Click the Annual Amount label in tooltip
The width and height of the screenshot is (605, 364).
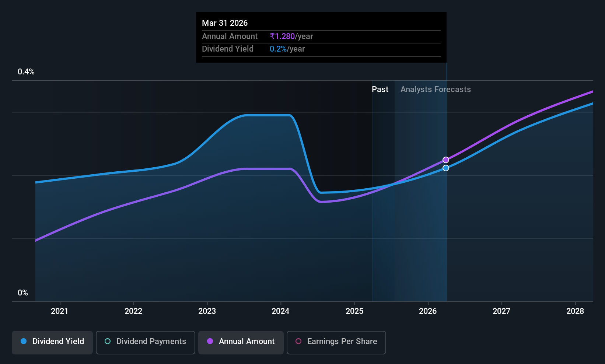pyautogui.click(x=230, y=36)
